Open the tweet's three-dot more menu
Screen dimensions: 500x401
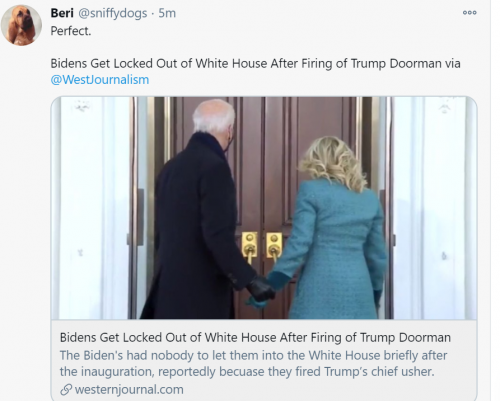click(x=469, y=13)
